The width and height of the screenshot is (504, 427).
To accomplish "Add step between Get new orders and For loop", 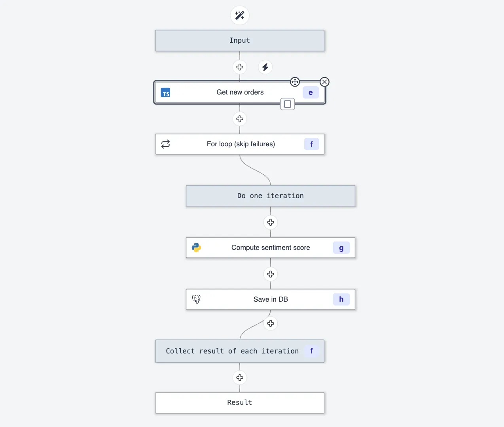I will (240, 119).
